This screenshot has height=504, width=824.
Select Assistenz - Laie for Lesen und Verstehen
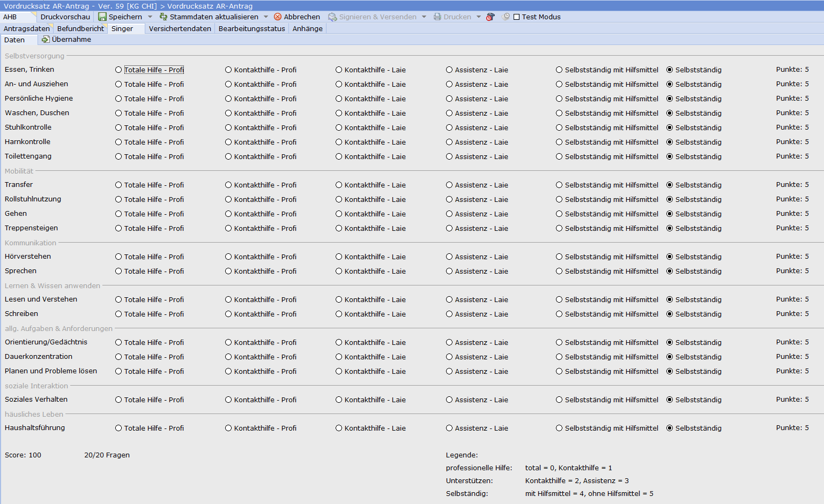click(x=449, y=300)
